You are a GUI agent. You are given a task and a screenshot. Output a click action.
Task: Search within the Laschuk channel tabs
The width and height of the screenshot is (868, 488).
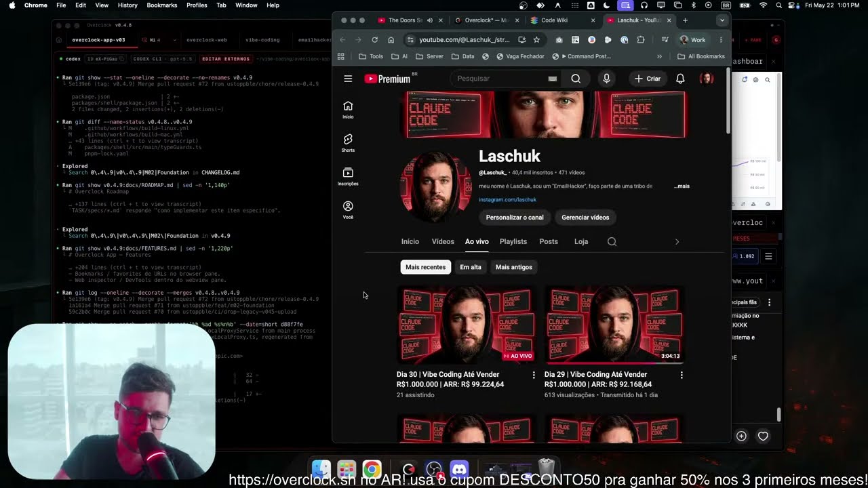(612, 241)
